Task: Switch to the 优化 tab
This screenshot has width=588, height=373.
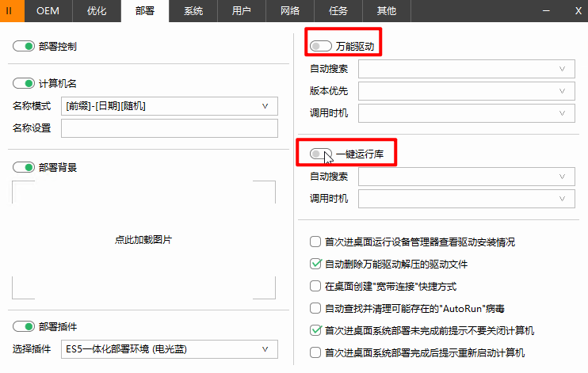Action: point(97,11)
